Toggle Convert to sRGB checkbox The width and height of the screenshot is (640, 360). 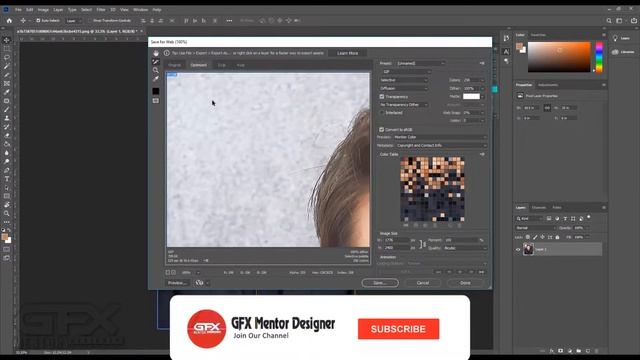[382, 129]
